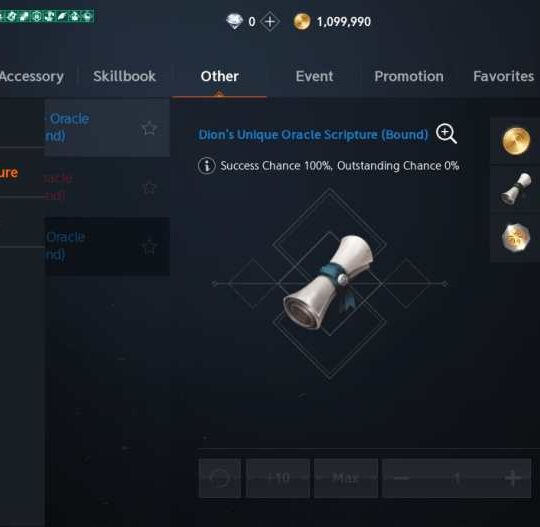Open the Promotion tab
Screen dimensions: 540x527
pyautogui.click(x=409, y=76)
